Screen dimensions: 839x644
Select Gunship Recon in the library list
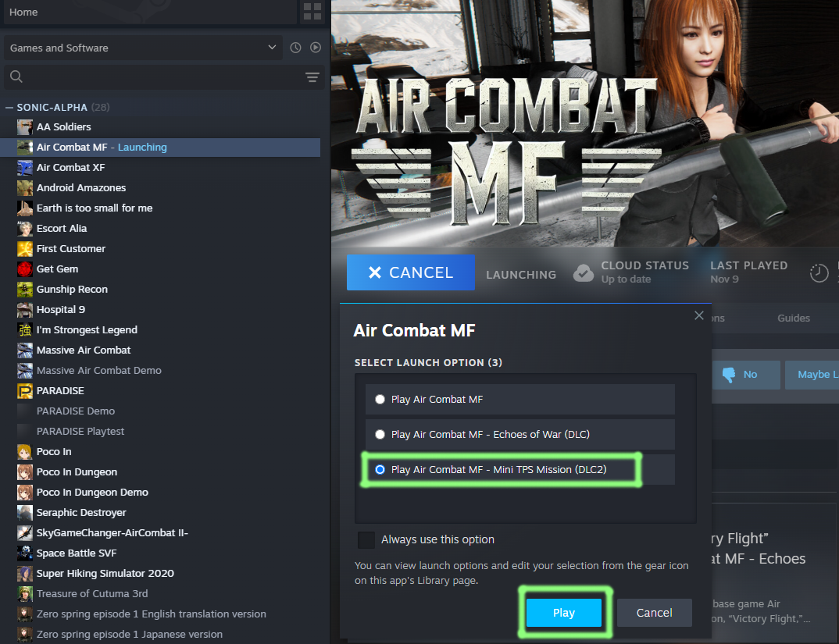point(72,289)
